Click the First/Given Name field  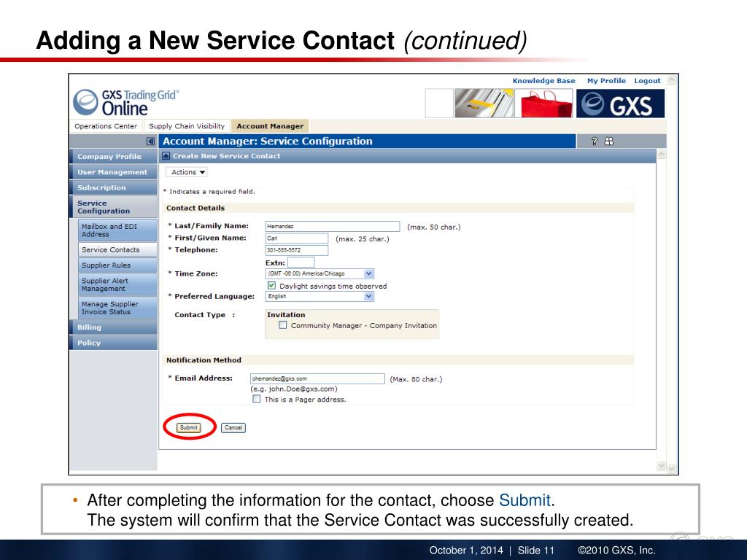click(297, 238)
